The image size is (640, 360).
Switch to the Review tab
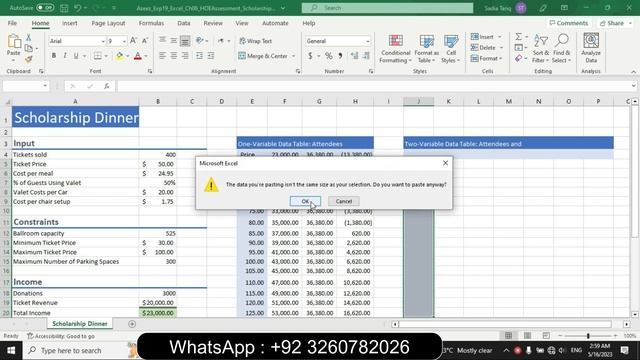(x=213, y=23)
